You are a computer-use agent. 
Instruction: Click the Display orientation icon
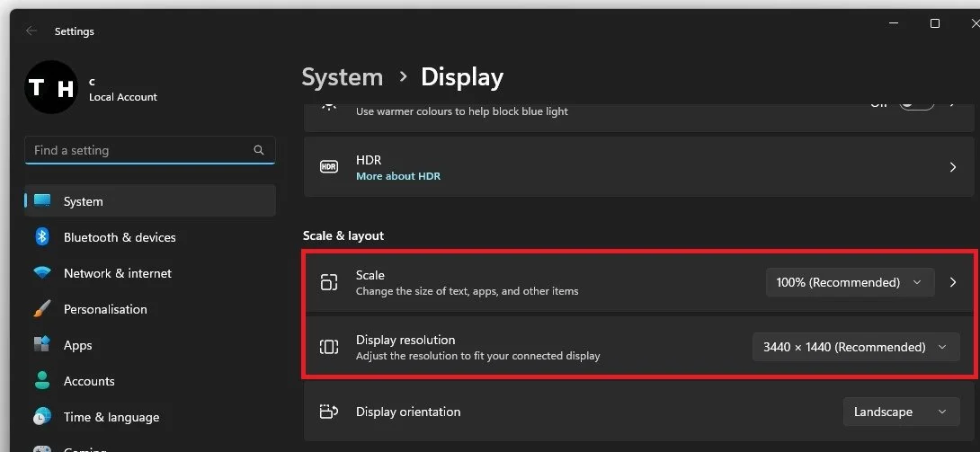click(329, 412)
